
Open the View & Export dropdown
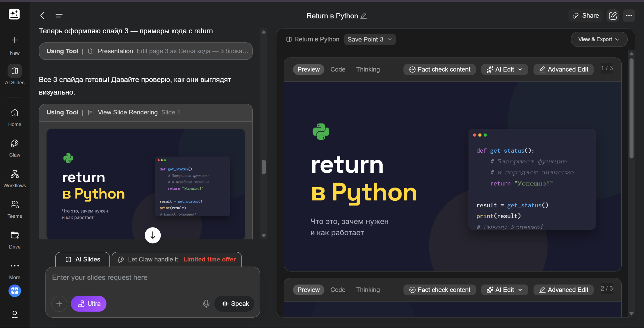(x=599, y=40)
